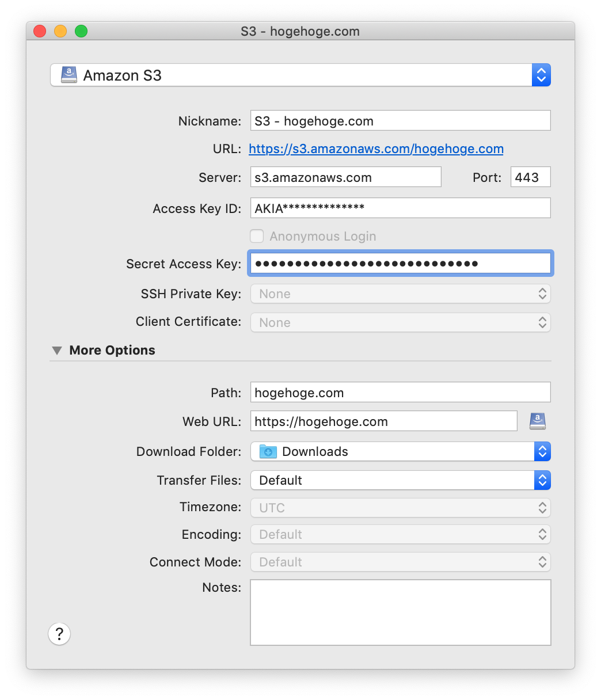Minimize window with yellow button

click(60, 31)
